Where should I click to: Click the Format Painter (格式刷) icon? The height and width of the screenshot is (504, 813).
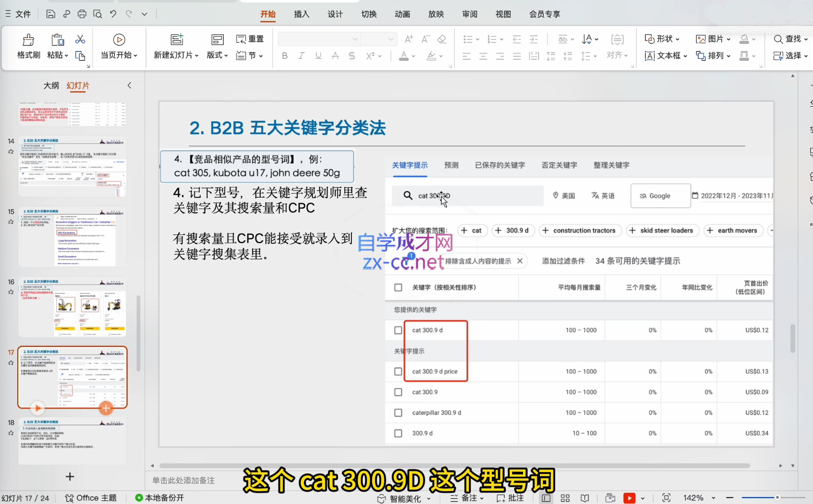29,40
